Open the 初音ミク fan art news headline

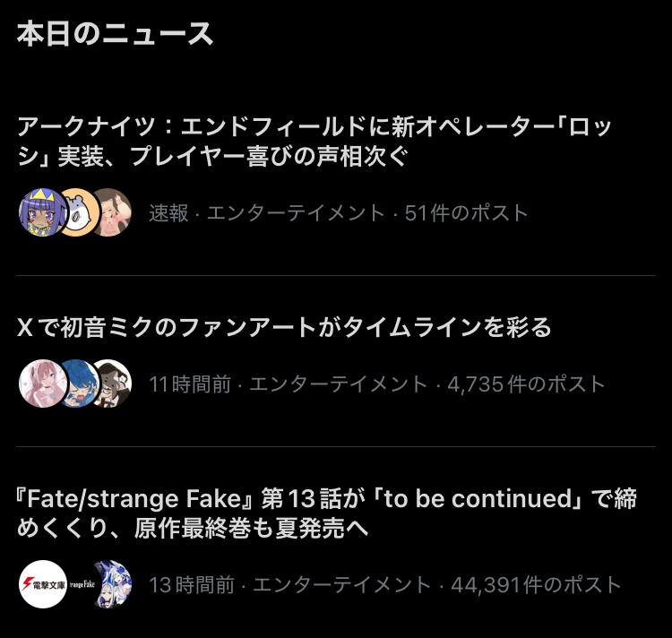coord(285,328)
